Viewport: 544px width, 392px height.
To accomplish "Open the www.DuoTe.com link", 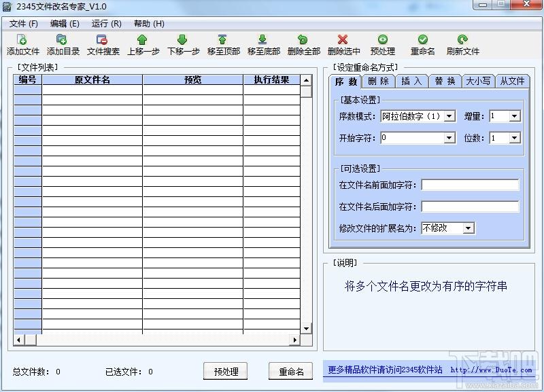I will click(491, 370).
